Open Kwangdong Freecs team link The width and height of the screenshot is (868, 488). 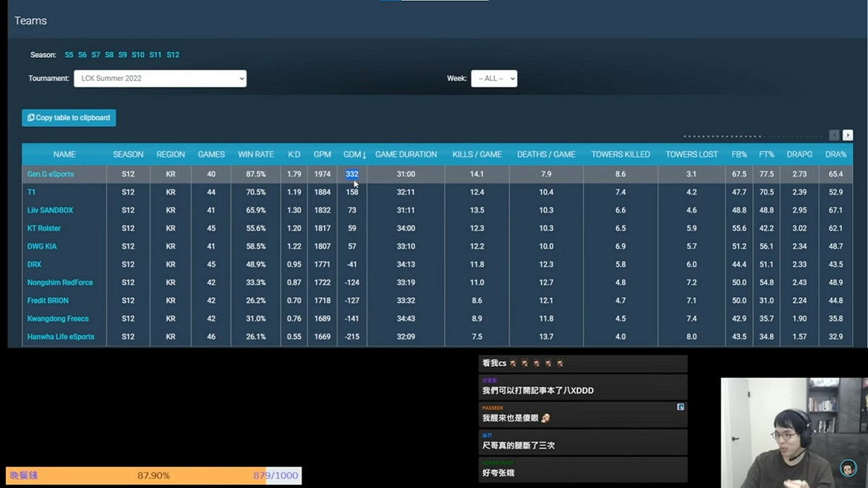click(x=57, y=319)
